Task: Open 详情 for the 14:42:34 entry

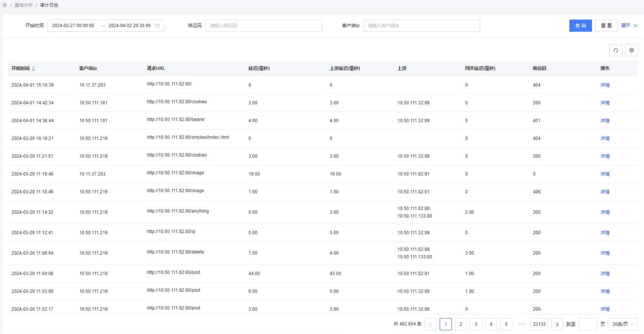Action: pyautogui.click(x=605, y=103)
